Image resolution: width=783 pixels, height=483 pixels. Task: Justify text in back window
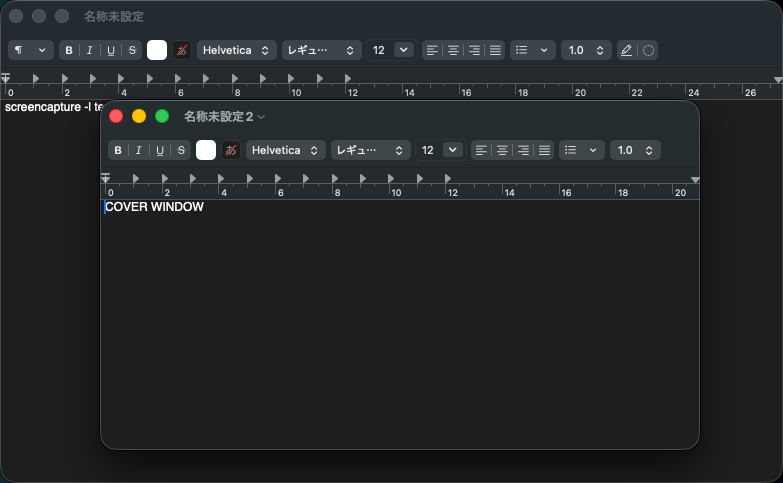495,50
